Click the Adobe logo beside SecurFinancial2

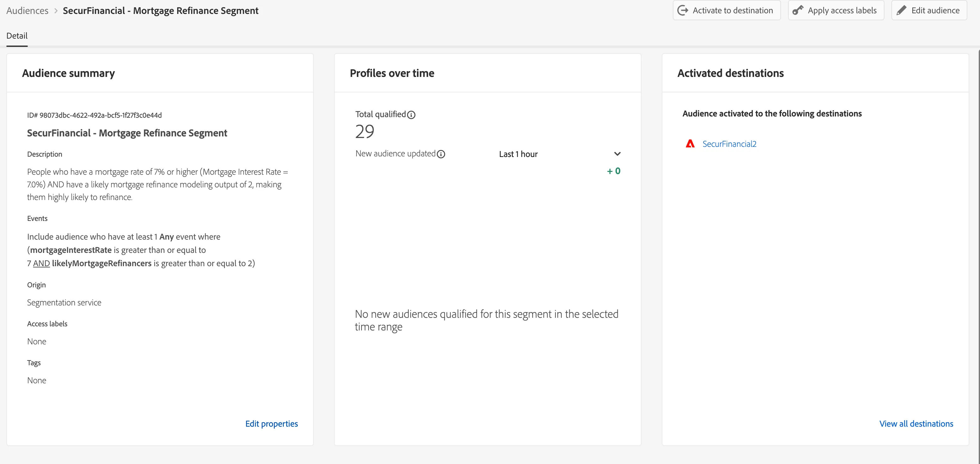pos(690,144)
